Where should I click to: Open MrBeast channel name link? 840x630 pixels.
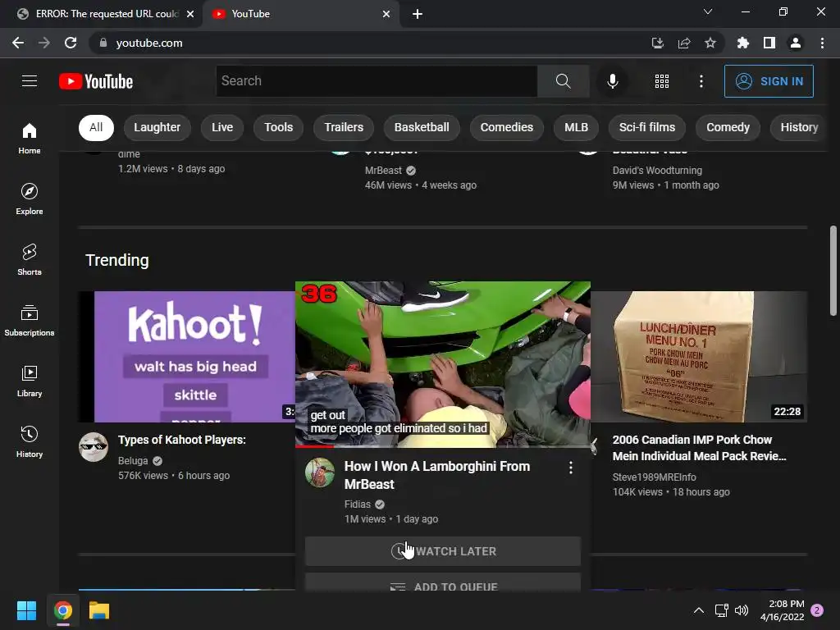pyautogui.click(x=383, y=171)
